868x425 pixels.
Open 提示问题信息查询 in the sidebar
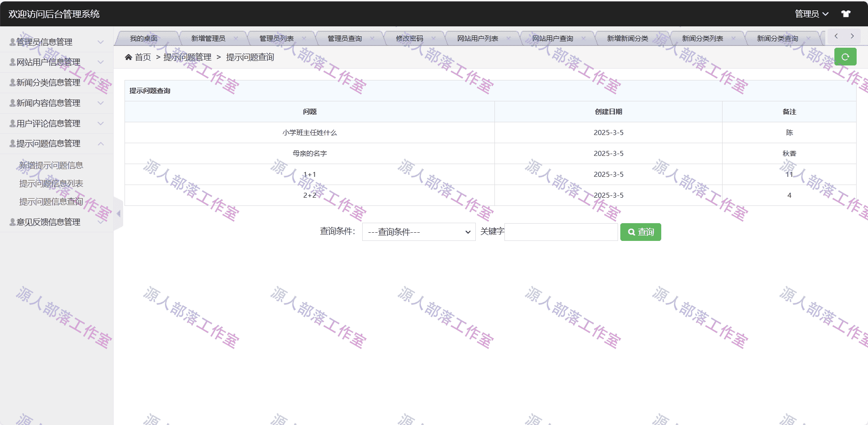[51, 201]
